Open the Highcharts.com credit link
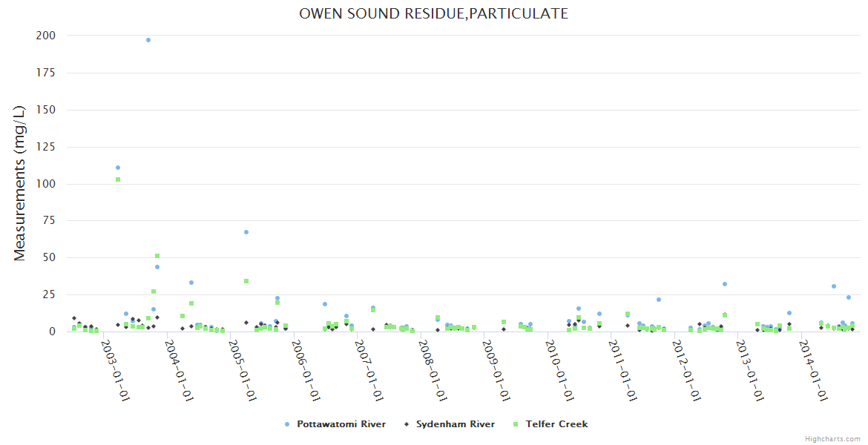Viewport: 868px width, 445px height. tap(832, 438)
